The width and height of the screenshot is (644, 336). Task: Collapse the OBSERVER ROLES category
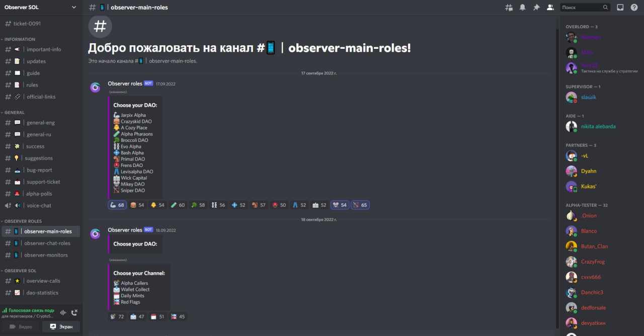[22, 221]
